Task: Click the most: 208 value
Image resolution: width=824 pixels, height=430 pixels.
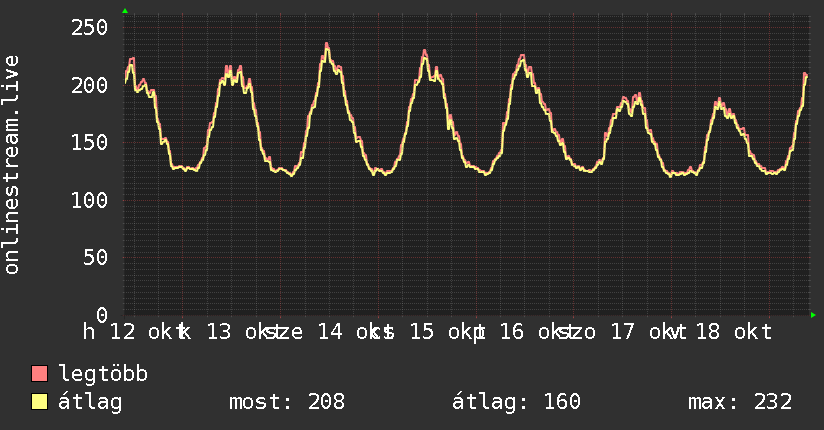Action: 287,402
